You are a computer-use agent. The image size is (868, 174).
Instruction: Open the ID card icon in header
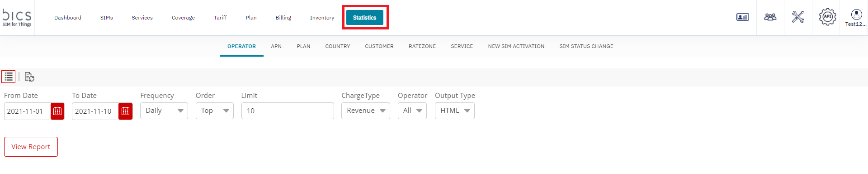743,17
